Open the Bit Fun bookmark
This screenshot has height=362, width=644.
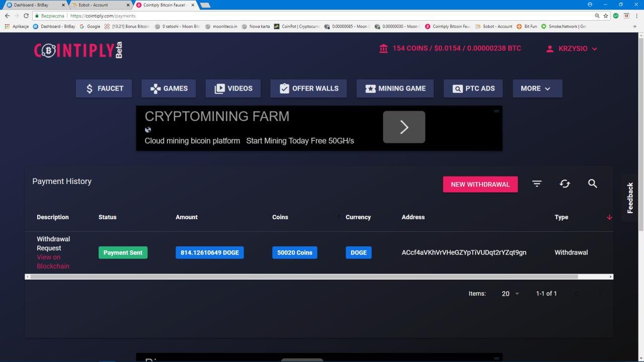pyautogui.click(x=527, y=26)
